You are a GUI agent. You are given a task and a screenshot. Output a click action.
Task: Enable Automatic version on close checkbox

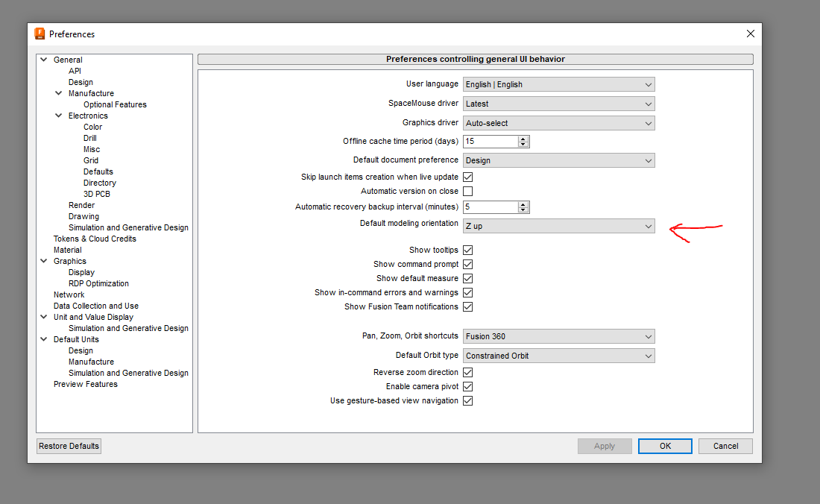point(468,192)
